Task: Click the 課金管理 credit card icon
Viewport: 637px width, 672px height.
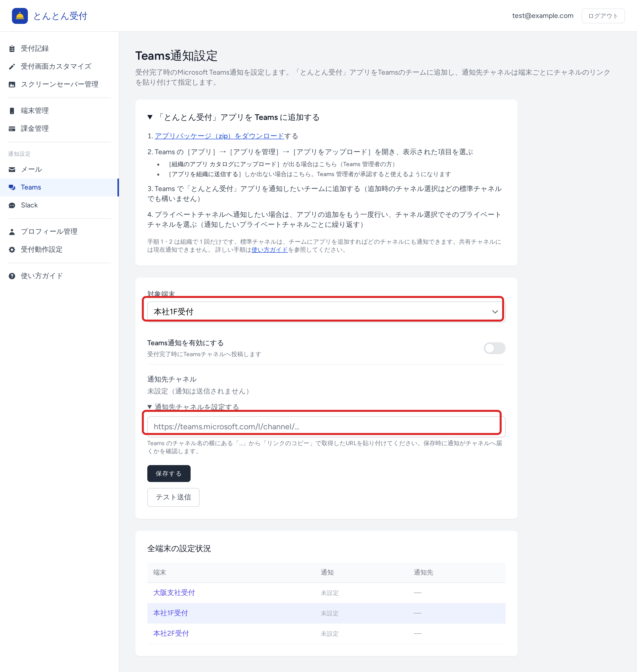Action: click(12, 129)
